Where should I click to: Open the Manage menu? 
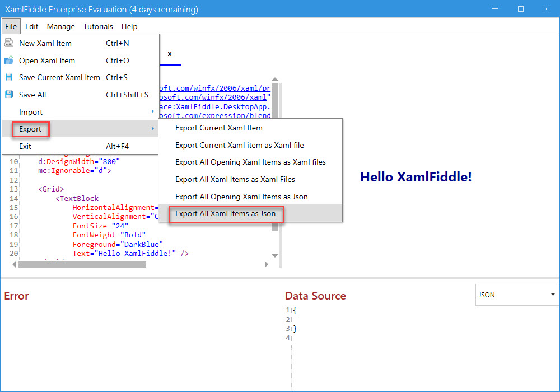coord(60,26)
